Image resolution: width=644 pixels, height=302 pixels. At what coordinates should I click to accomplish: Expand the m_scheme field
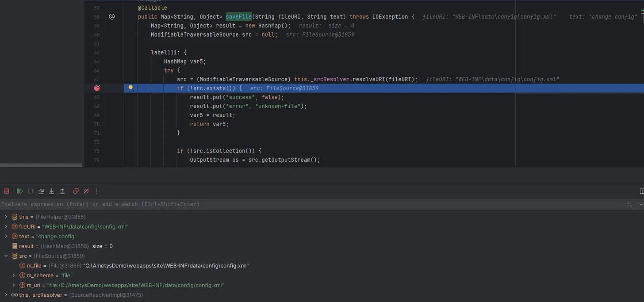(x=14, y=275)
